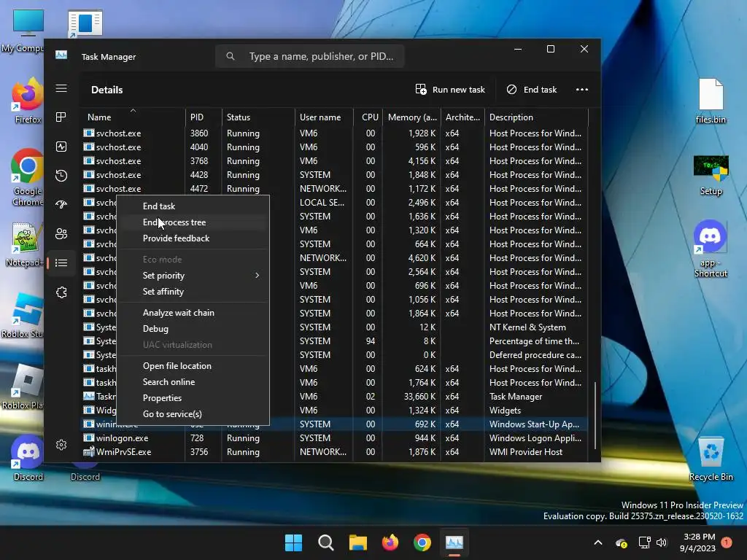
Task: Open File Explorer from taskbar
Action: (357, 542)
